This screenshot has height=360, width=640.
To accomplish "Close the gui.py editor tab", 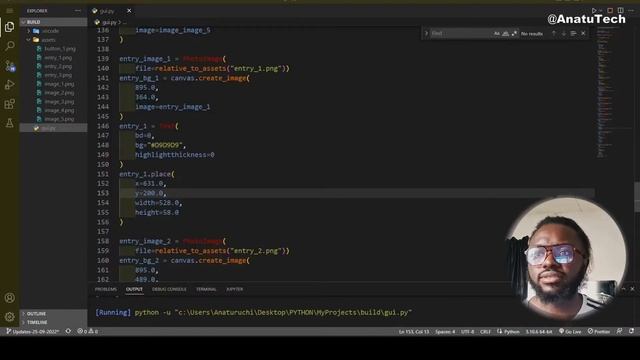I will pyautogui.click(x=129, y=11).
